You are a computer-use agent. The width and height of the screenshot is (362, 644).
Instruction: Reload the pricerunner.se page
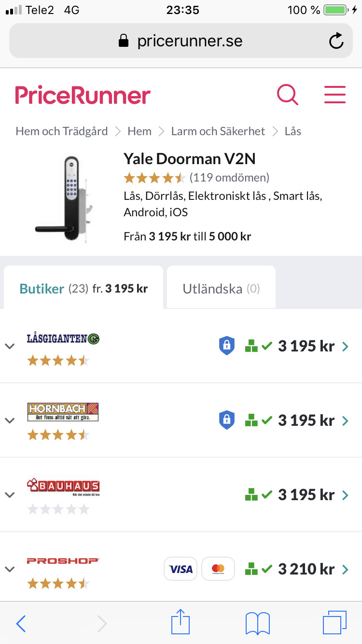(336, 41)
